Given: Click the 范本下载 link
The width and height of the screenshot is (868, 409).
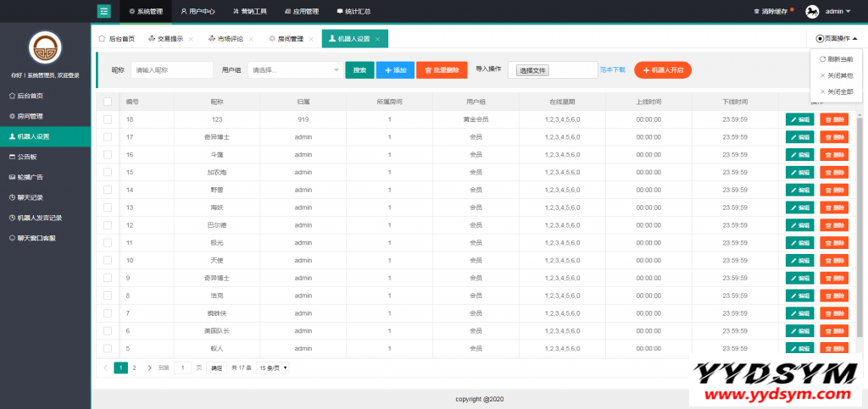Looking at the screenshot, I should (x=613, y=69).
